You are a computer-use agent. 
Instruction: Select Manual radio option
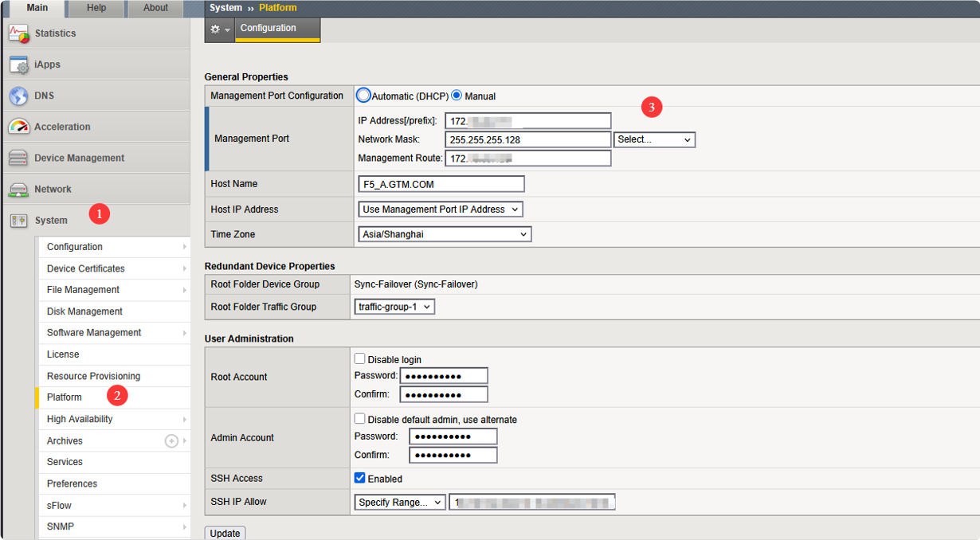point(457,96)
